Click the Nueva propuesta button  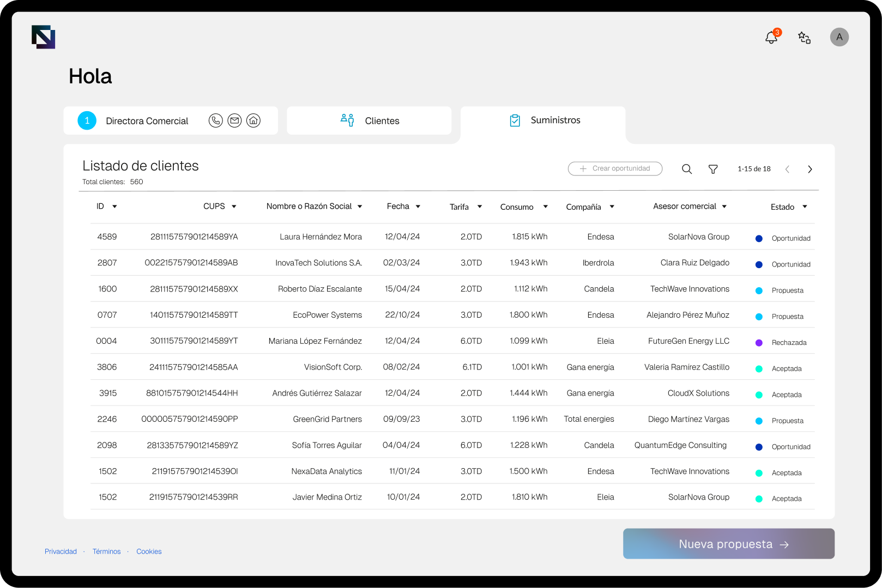728,544
